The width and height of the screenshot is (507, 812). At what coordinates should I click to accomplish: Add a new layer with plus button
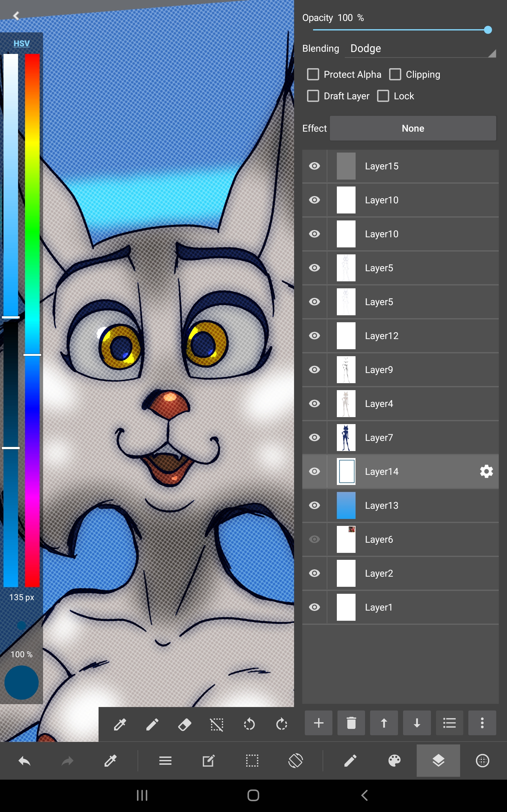pyautogui.click(x=318, y=723)
